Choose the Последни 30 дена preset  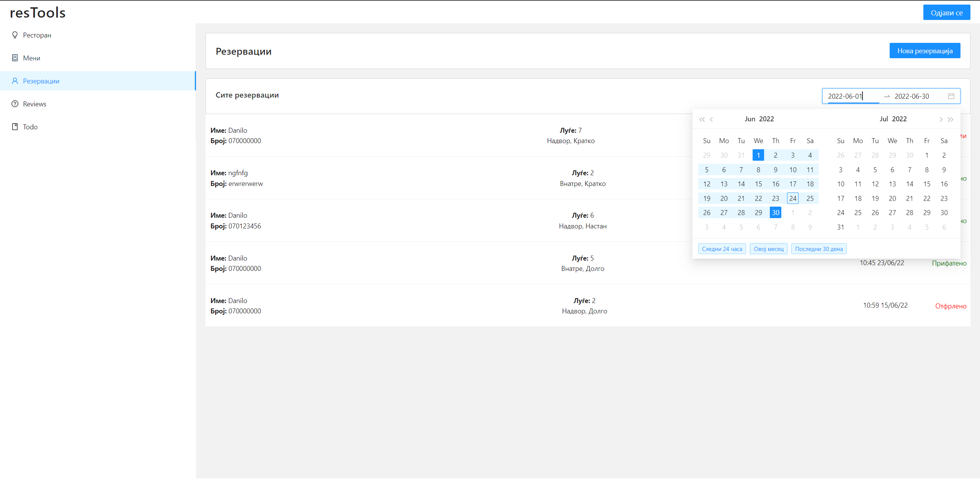point(818,249)
